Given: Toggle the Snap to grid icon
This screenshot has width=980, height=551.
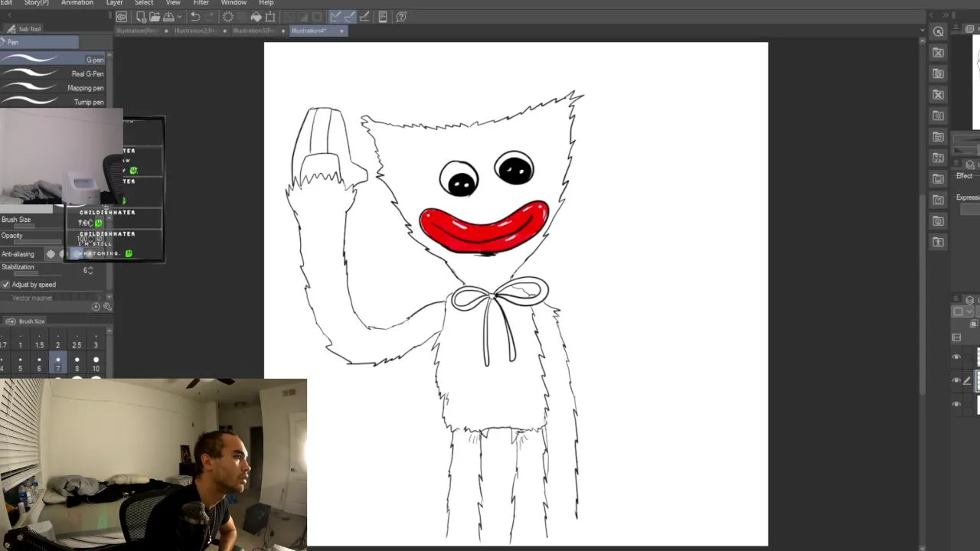Looking at the screenshot, I should (364, 17).
